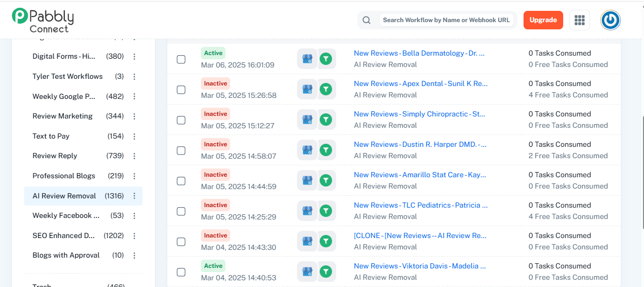Tick the Simply Chiropractic workflow checkbox
The image size is (644, 287).
coord(181,120)
